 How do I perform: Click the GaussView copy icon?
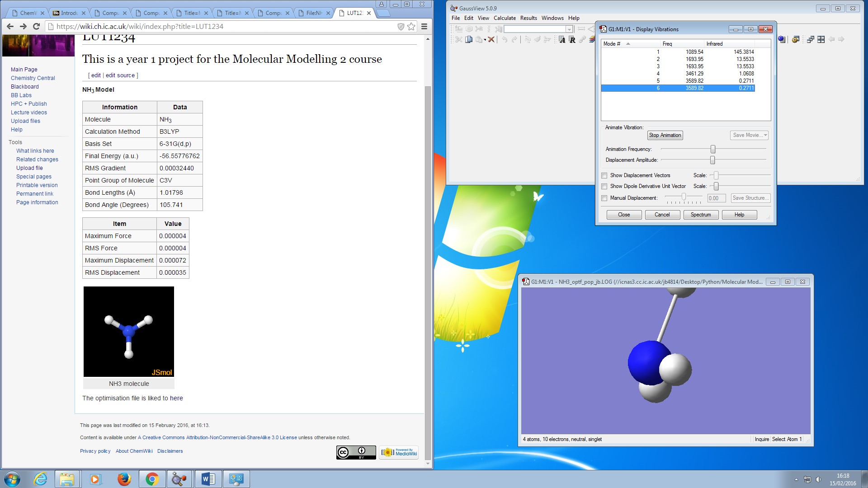coord(469,40)
